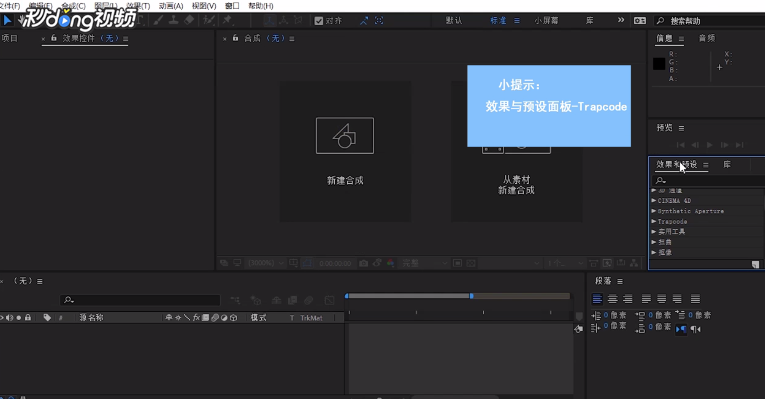Toggle the motion blur timeline switch

click(x=308, y=300)
